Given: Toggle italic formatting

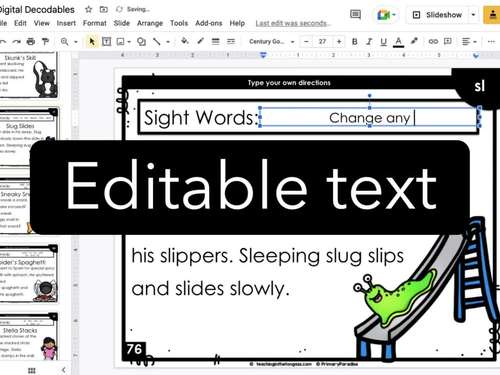Looking at the screenshot, I should pyautogui.click(x=369, y=41).
